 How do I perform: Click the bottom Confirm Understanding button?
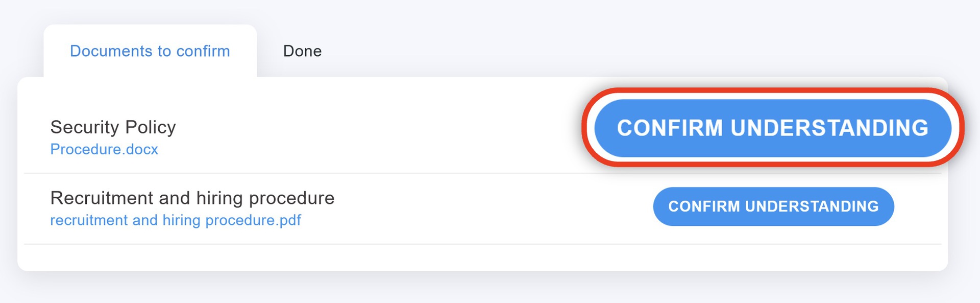[773, 206]
